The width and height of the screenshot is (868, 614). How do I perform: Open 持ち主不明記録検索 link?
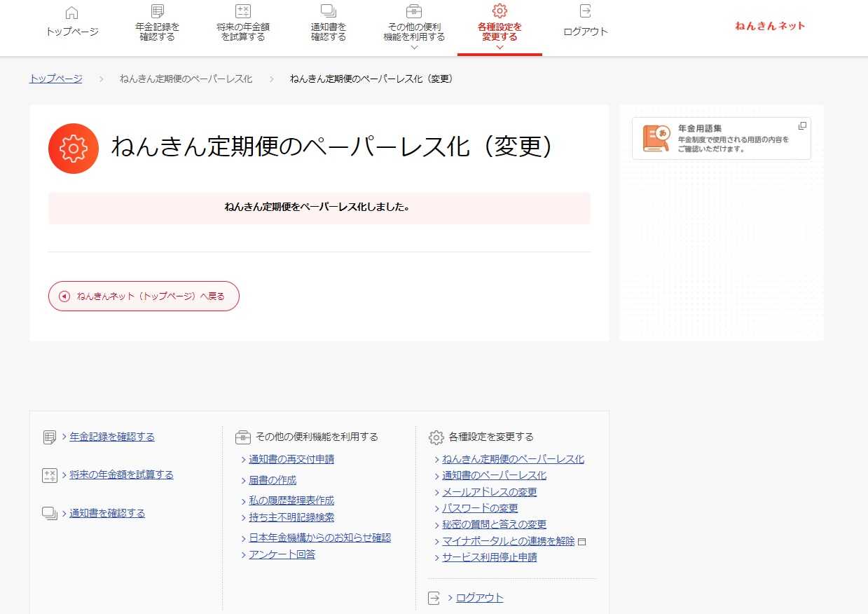291,517
